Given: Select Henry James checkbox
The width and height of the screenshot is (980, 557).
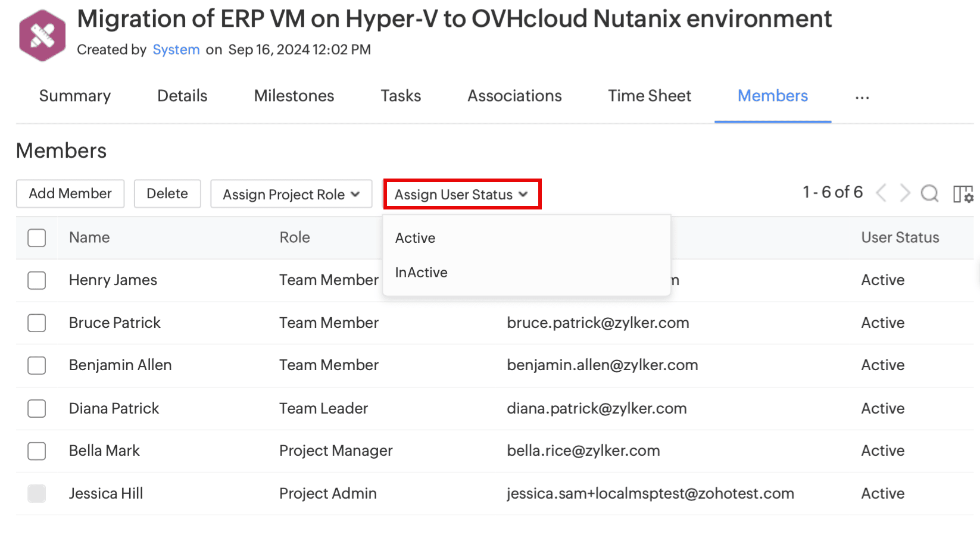Looking at the screenshot, I should coord(37,280).
